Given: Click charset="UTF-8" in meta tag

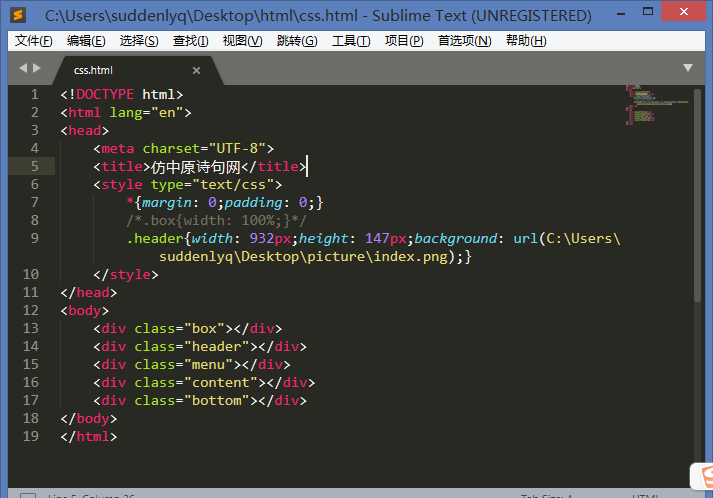Looking at the screenshot, I should click(x=204, y=149).
